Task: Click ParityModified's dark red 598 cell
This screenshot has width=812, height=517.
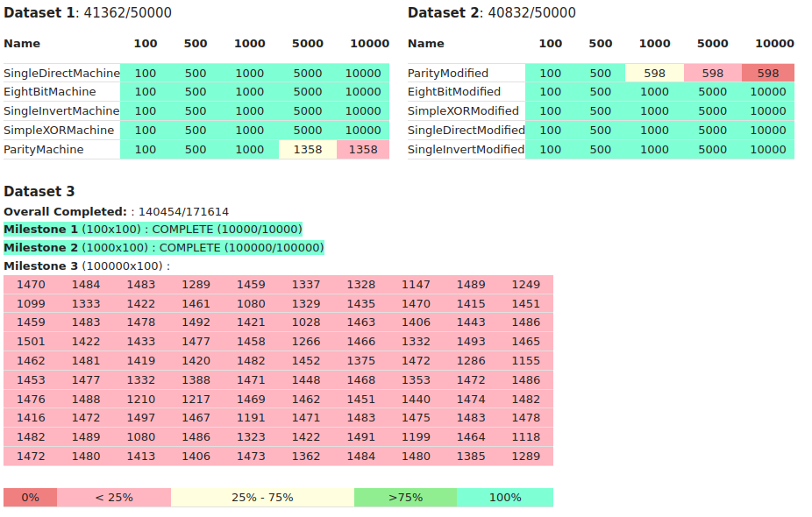Action: 767,73
